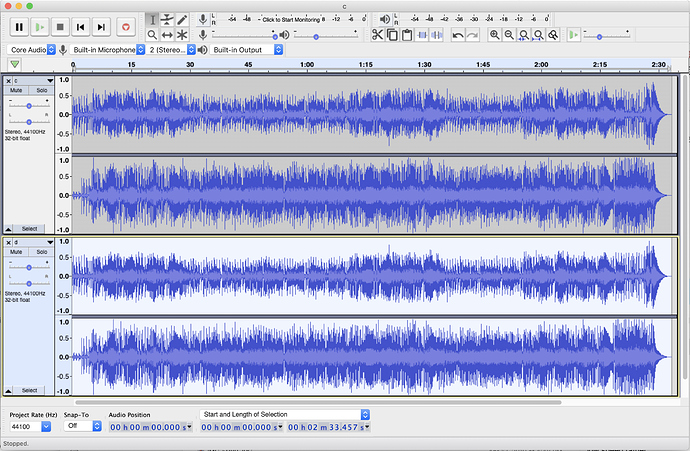Click the recording meter microphone icon
The width and height of the screenshot is (690, 451).
pos(202,19)
